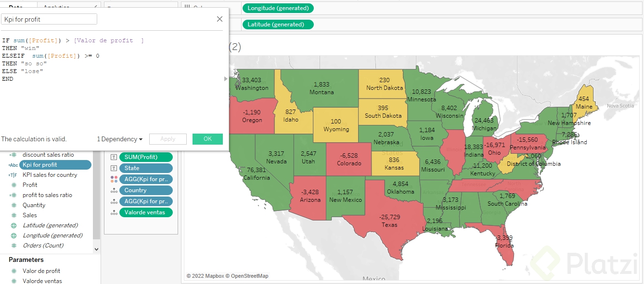Select the Sales field in the data pane
The height and width of the screenshot is (284, 644).
[x=30, y=215]
